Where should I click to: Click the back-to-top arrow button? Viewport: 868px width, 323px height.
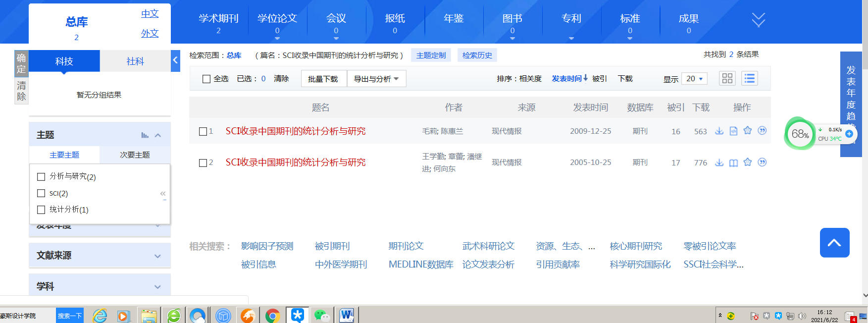[834, 243]
